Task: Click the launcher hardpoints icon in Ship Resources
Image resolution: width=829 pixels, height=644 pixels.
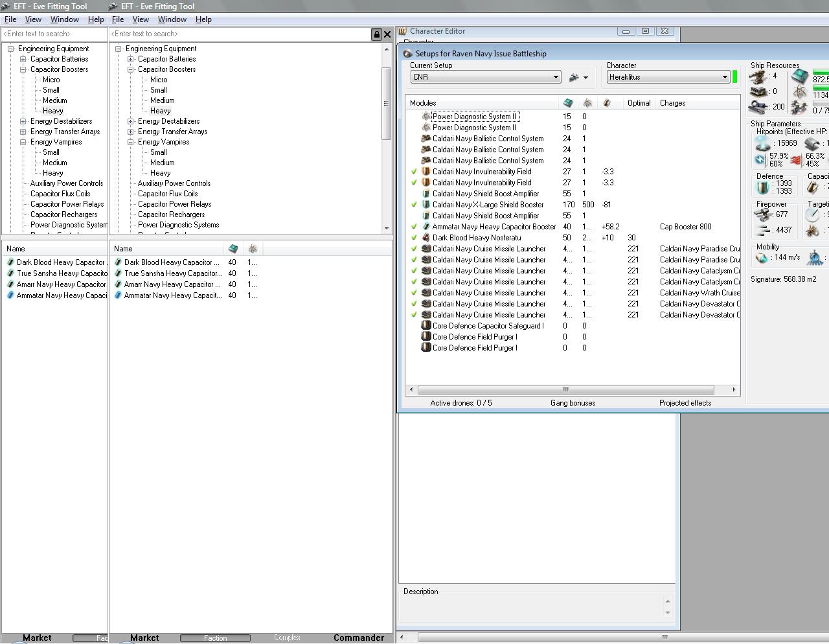Action: (x=759, y=91)
